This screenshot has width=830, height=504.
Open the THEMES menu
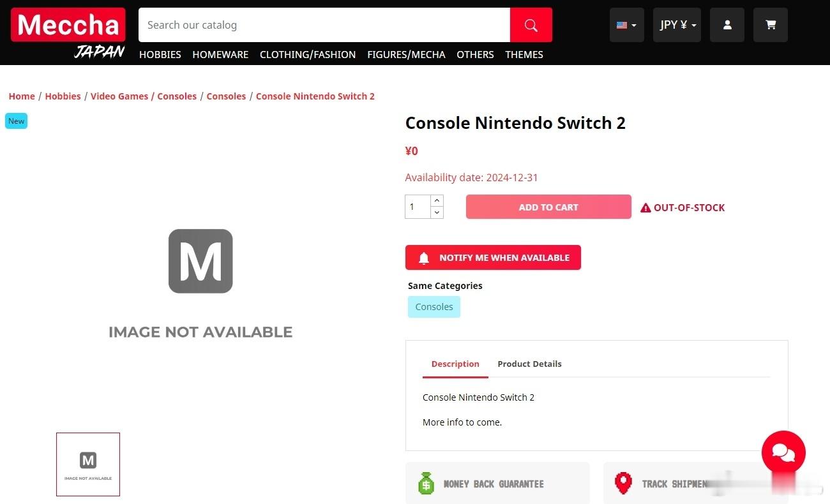click(524, 55)
